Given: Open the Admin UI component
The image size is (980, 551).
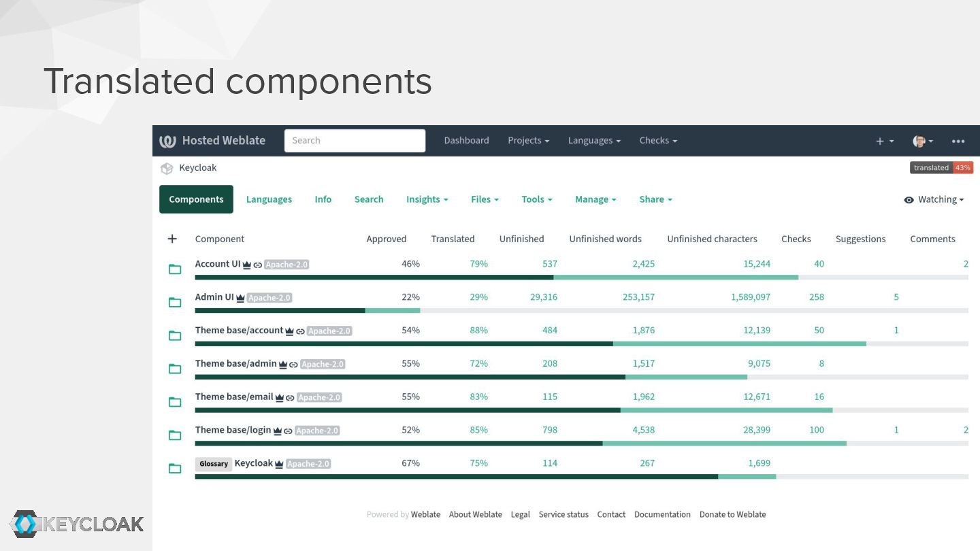Looking at the screenshot, I should click(214, 297).
